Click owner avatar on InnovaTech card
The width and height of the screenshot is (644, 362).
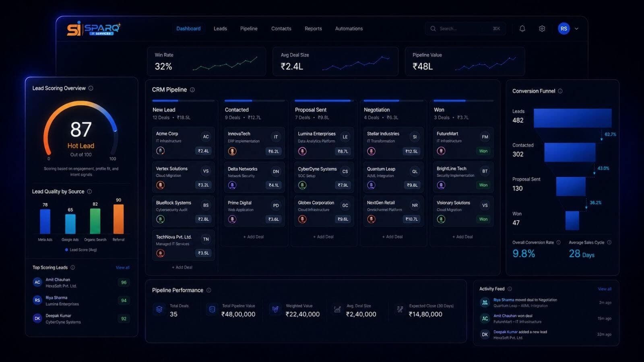tap(232, 151)
